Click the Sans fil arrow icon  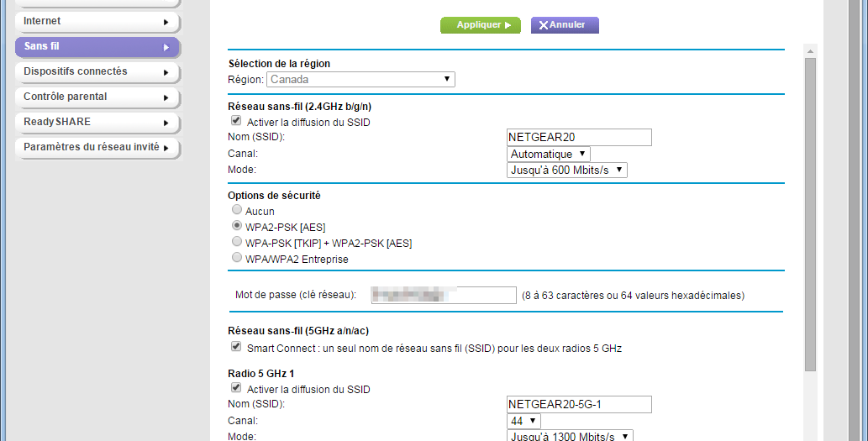(x=166, y=47)
